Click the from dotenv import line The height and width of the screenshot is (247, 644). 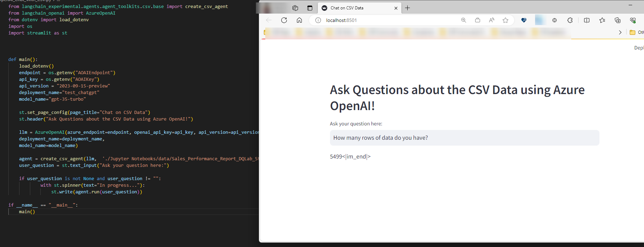click(49, 20)
